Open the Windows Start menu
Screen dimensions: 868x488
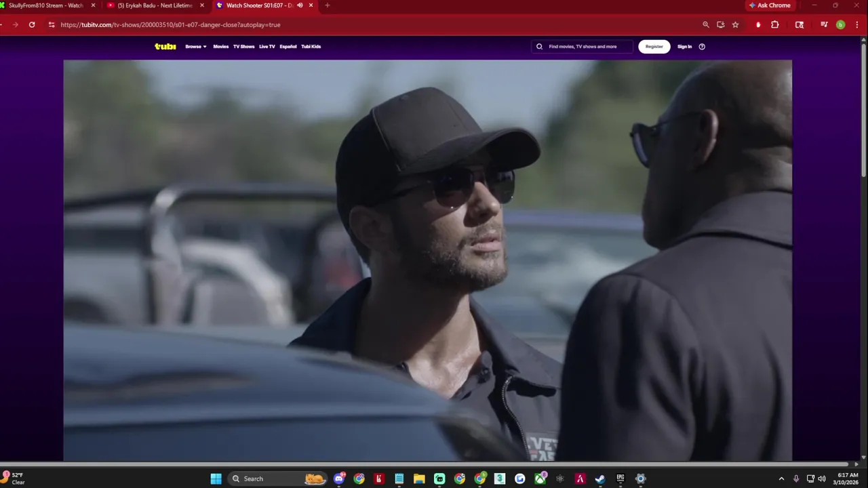click(x=216, y=479)
